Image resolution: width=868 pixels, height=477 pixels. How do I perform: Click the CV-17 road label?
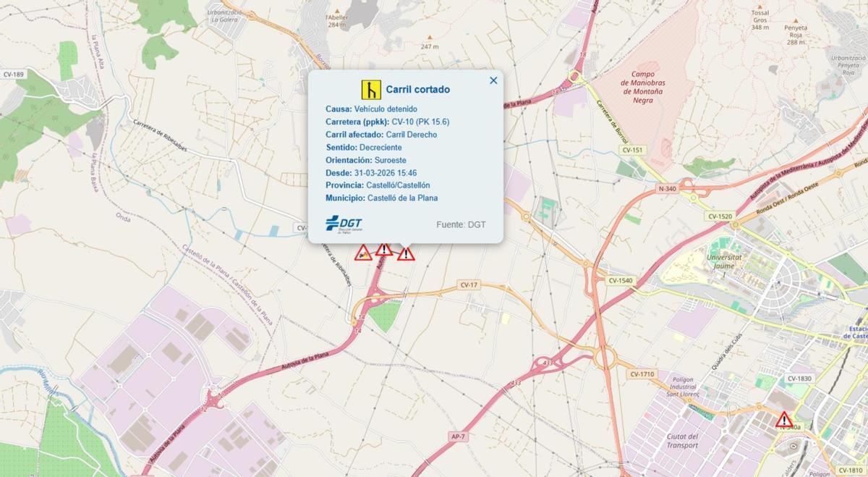[469, 285]
